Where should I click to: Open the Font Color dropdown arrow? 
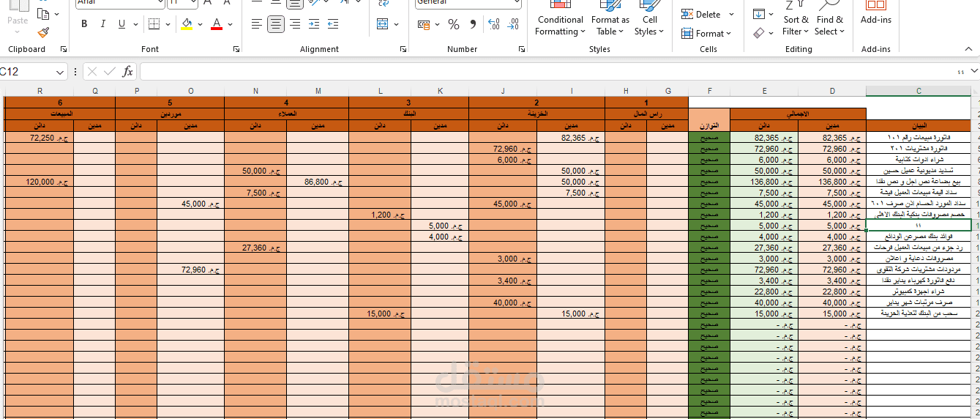tap(230, 24)
